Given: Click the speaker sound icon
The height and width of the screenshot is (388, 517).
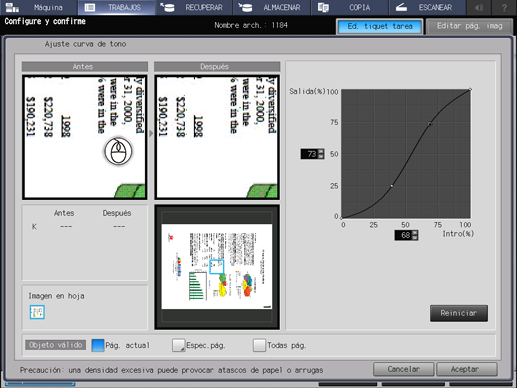Looking at the screenshot, I should (479, 7).
